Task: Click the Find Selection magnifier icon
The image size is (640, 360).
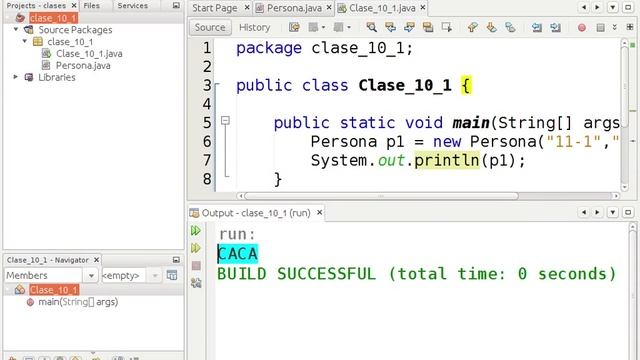Action: coord(371,27)
